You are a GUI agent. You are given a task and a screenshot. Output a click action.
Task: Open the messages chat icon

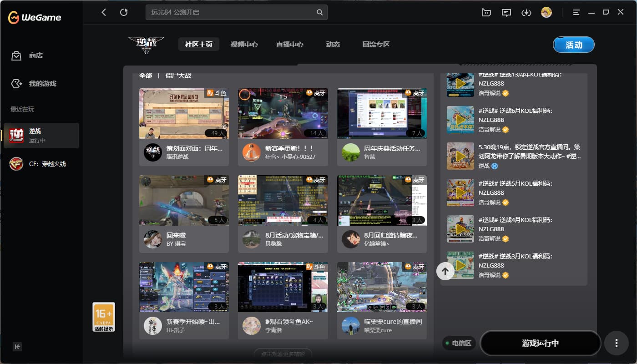pos(506,12)
